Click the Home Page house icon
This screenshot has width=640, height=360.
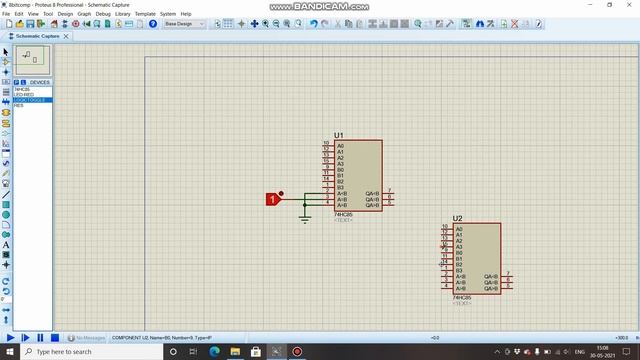pyautogui.click(x=54, y=24)
